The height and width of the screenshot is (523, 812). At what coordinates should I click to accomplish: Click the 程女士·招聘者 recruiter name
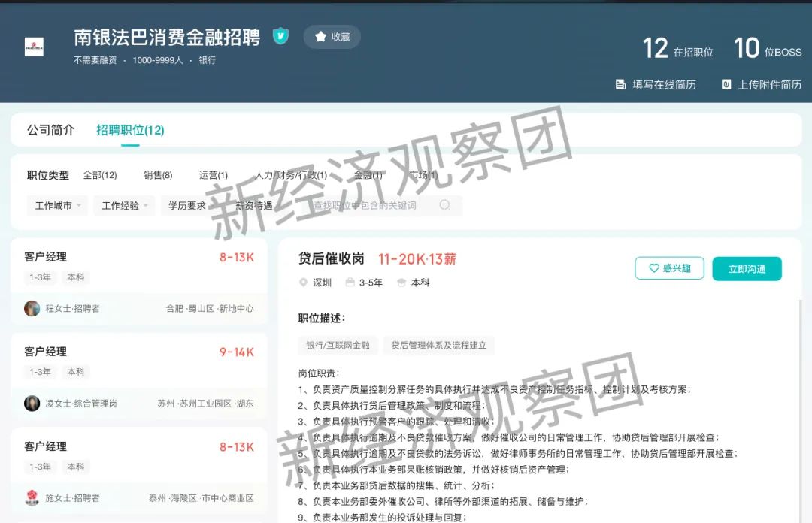tap(72, 309)
